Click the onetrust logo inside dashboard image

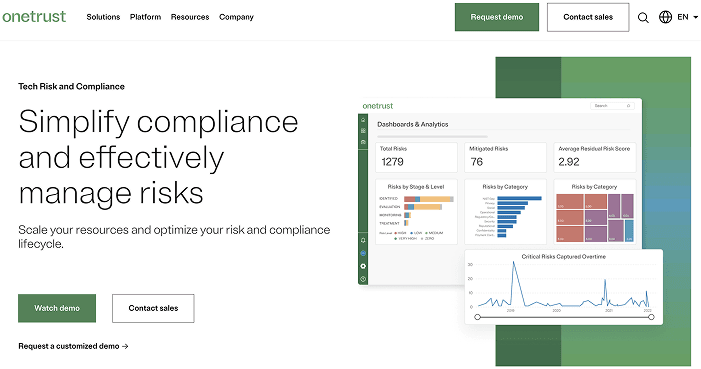(x=378, y=106)
